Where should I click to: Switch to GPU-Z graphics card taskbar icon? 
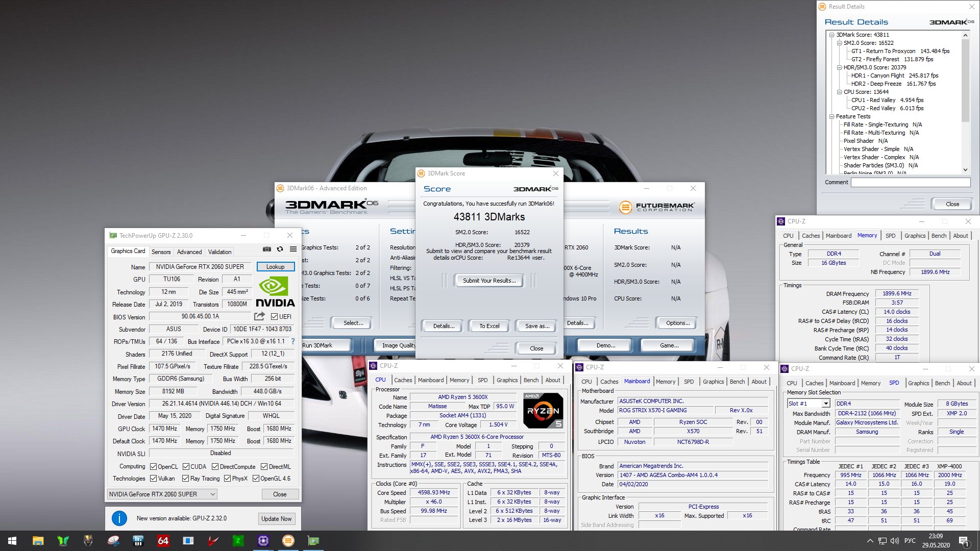pyautogui.click(x=313, y=541)
